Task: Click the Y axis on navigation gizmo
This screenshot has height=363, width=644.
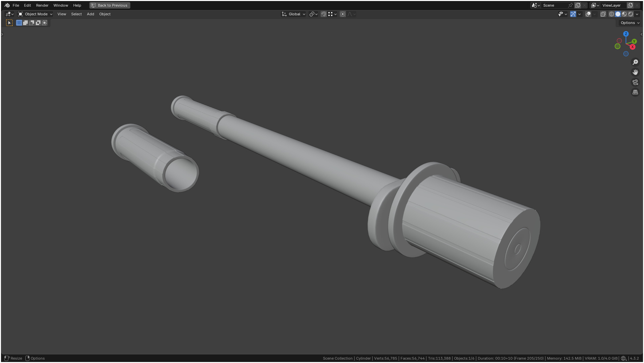Action: coord(634,41)
